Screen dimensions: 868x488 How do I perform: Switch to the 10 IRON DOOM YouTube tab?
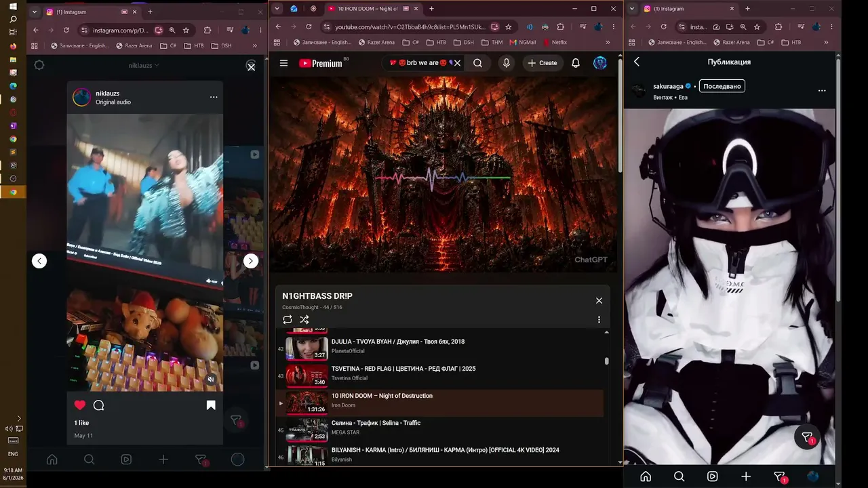[x=372, y=9]
